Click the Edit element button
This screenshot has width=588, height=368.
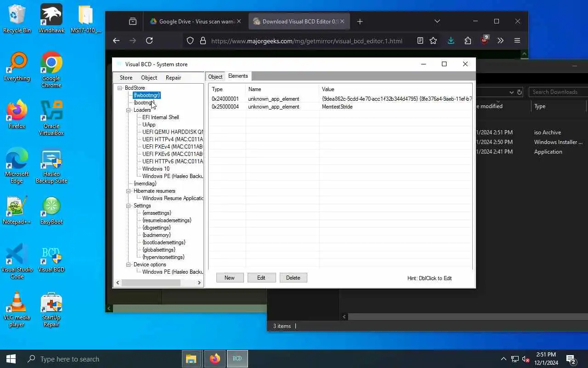click(261, 278)
